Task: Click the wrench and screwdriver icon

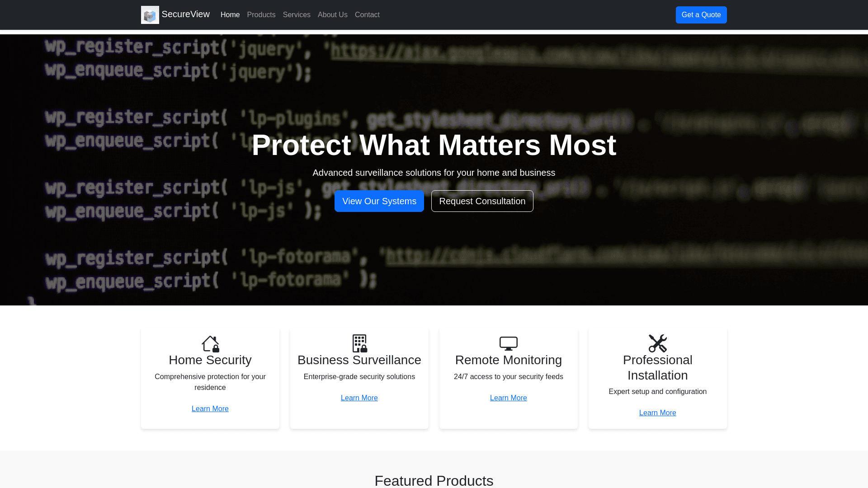Action: click(x=657, y=344)
